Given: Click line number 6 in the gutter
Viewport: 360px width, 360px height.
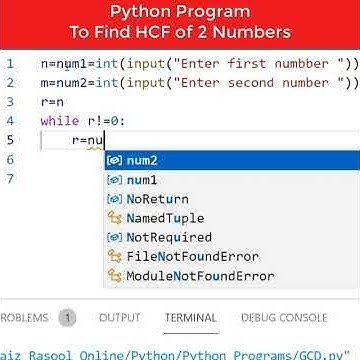Looking at the screenshot, I should pyautogui.click(x=10, y=159).
